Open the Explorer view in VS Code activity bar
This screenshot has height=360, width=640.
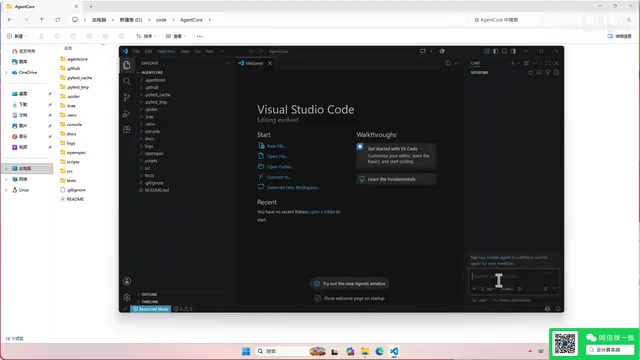coord(127,65)
